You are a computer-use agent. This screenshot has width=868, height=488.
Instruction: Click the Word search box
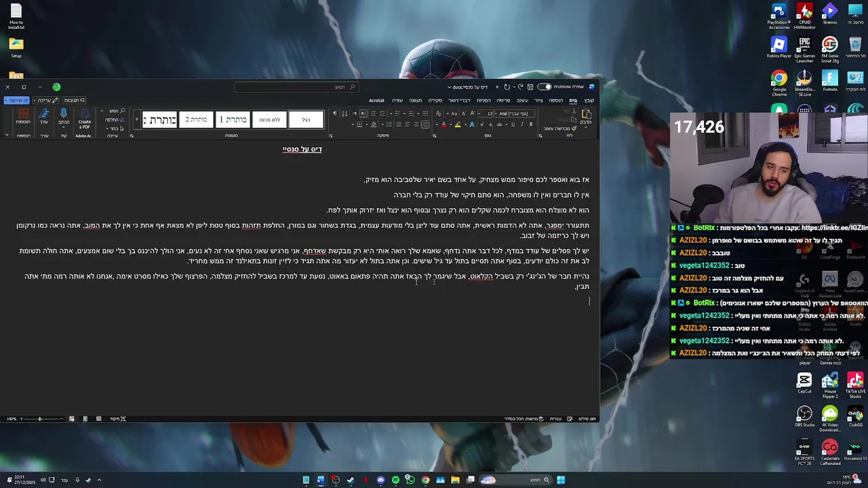[297, 87]
